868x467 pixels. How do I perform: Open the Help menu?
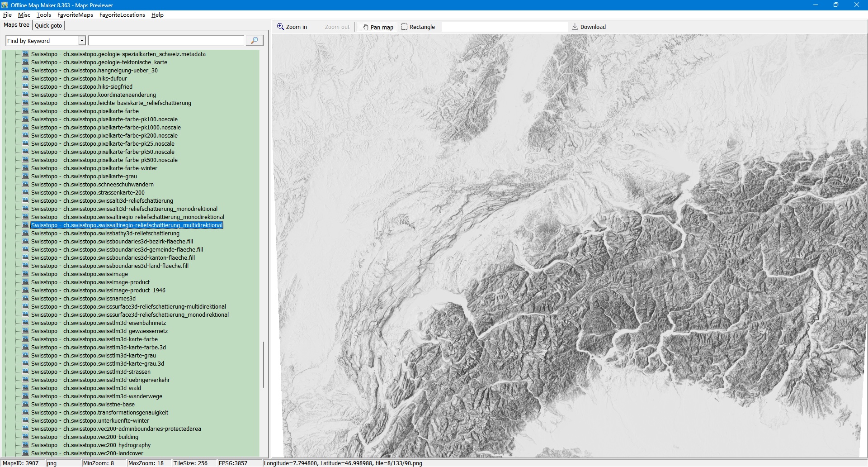point(157,15)
